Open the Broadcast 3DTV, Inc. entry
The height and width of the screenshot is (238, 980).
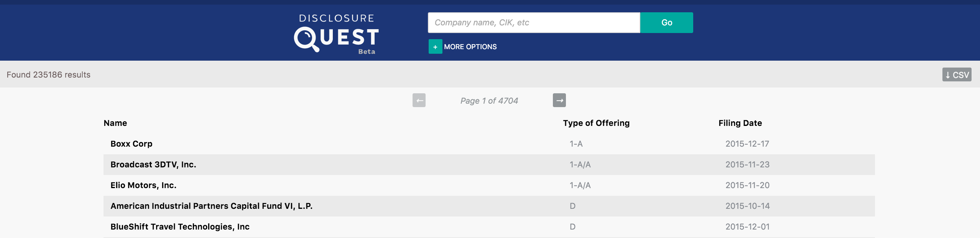pyautogui.click(x=153, y=164)
